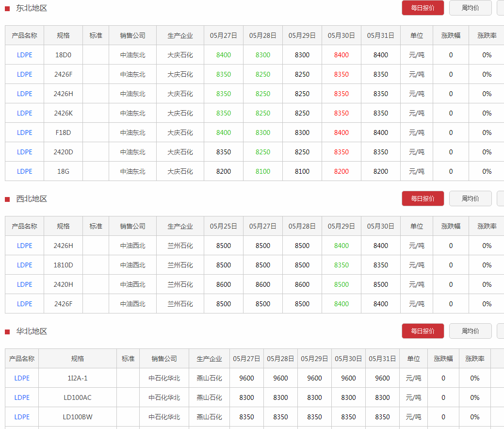Open LDPE link in 兰州石化 2426H row
Image resolution: width=504 pixels, height=429 pixels.
(x=24, y=246)
